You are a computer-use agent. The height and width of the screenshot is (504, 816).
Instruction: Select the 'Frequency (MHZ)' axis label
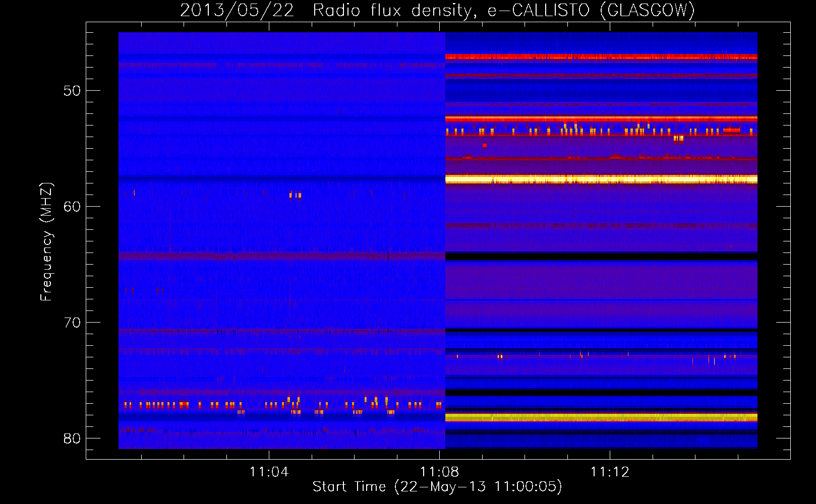pos(46,242)
